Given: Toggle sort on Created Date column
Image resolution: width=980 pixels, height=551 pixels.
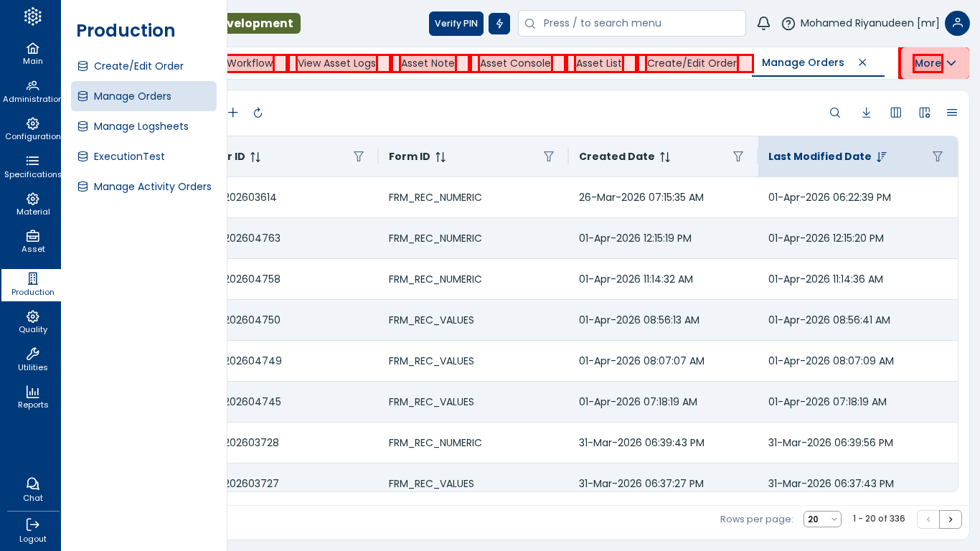Looking at the screenshot, I should (x=665, y=156).
